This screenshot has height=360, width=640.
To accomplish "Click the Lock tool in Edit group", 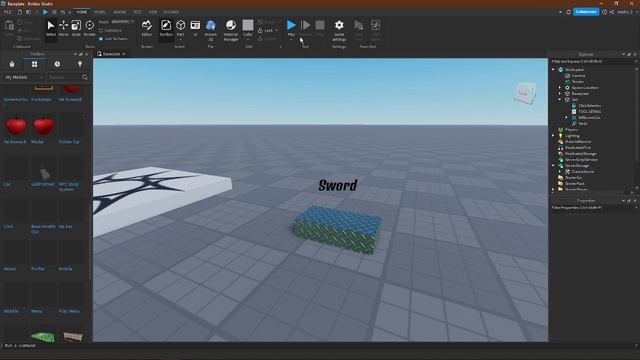I will 268,31.
